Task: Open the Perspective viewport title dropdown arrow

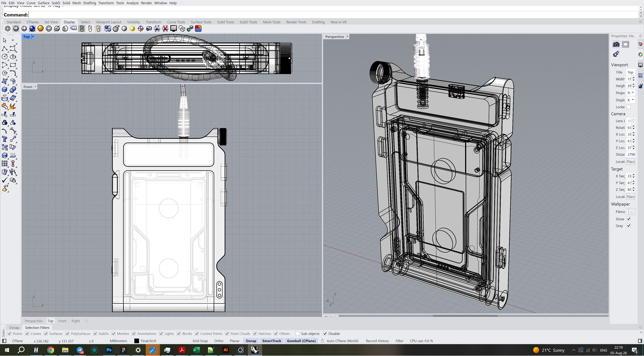Action: [347, 37]
